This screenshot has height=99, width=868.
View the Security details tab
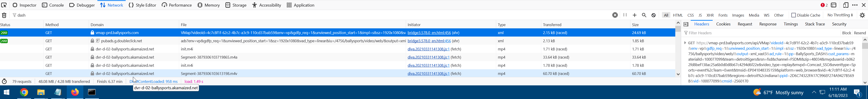[839, 24]
